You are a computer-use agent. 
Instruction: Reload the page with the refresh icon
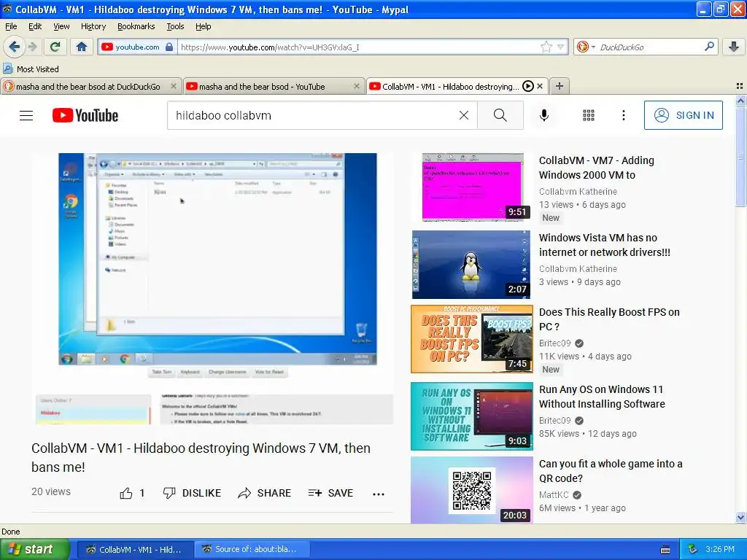(55, 47)
